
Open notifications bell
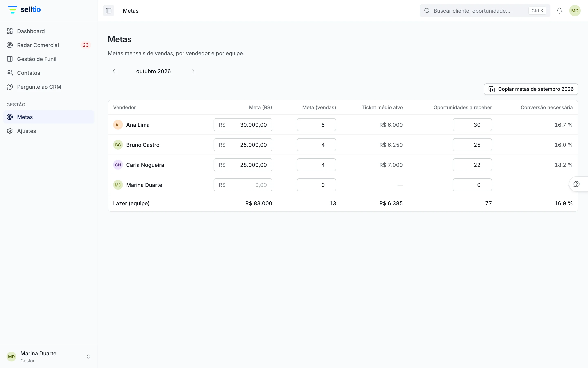pyautogui.click(x=559, y=11)
